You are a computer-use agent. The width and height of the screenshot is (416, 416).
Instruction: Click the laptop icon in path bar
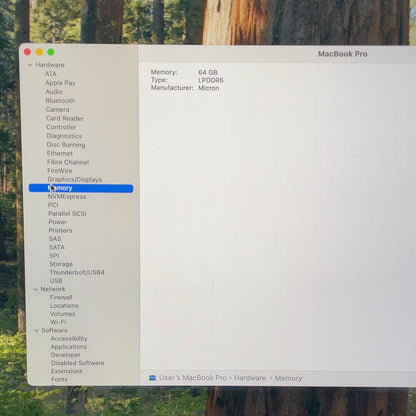pos(152,378)
